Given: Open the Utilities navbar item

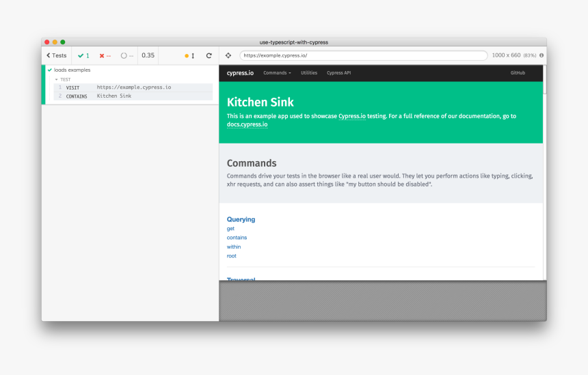Looking at the screenshot, I should pyautogui.click(x=309, y=73).
